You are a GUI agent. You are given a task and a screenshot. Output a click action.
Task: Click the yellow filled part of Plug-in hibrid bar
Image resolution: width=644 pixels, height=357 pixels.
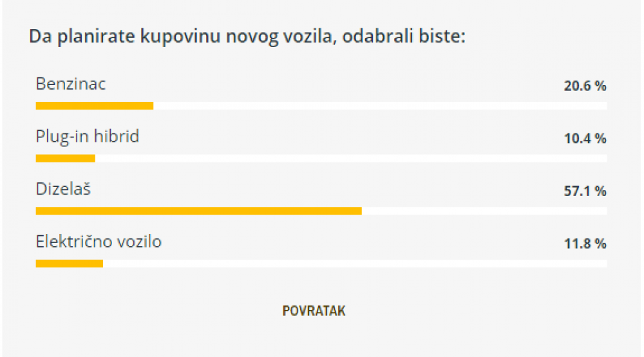click(x=65, y=159)
